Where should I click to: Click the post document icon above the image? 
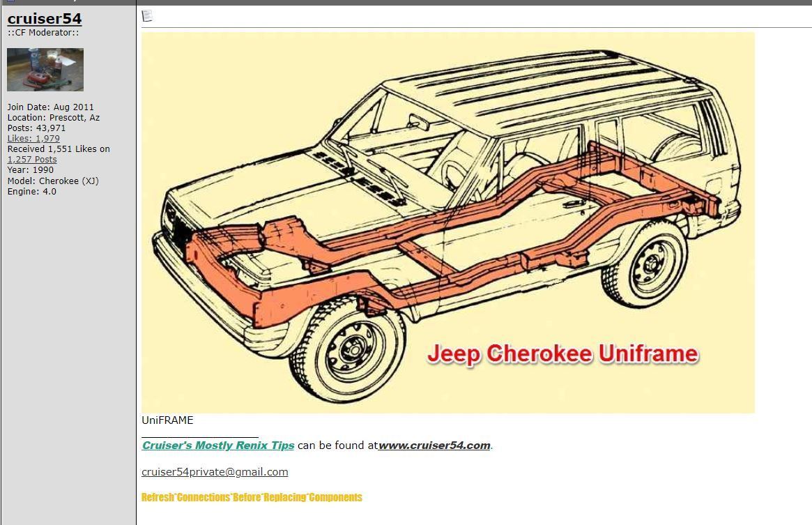point(147,16)
